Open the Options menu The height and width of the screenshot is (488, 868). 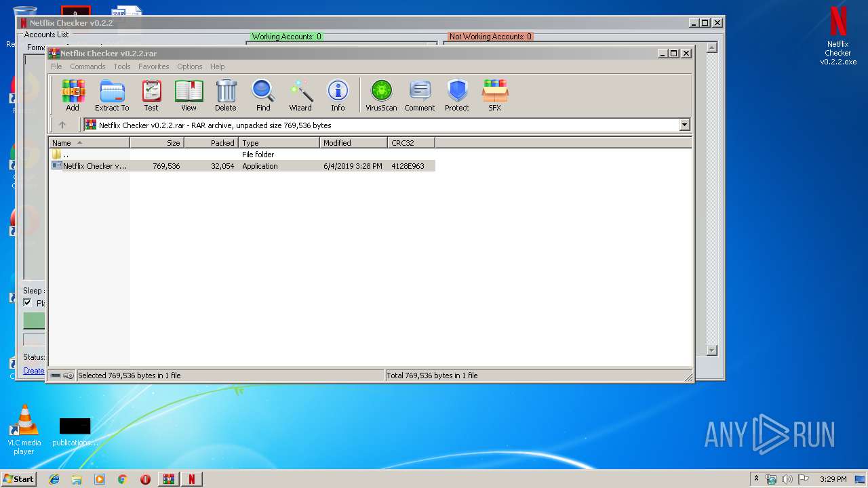190,66
